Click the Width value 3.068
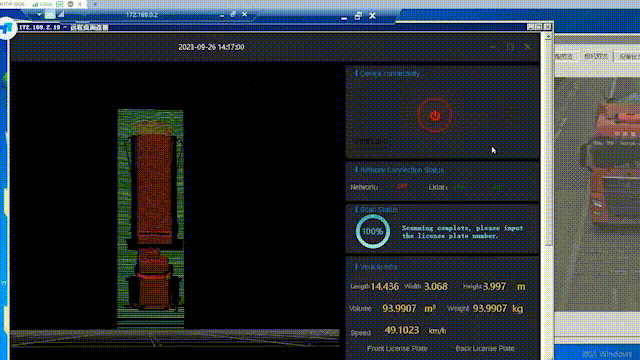Screen dimensions: 640x360 point(436,287)
